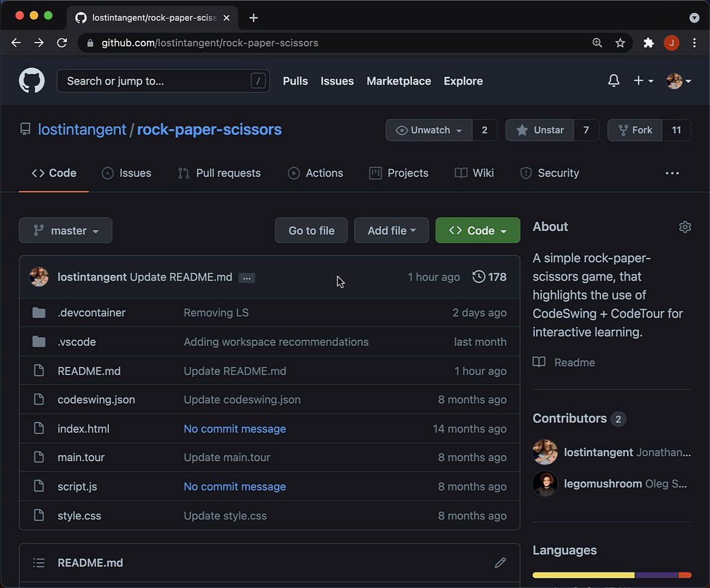View the 7 stargazers count
Image resolution: width=710 pixels, height=588 pixels.
point(586,130)
